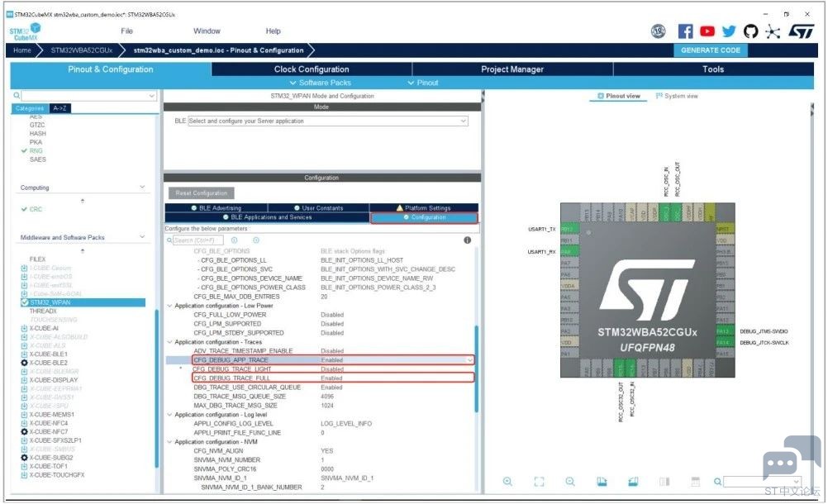This screenshot has width=828, height=504.
Task: Click the info icon in Configuration panel
Action: click(468, 240)
